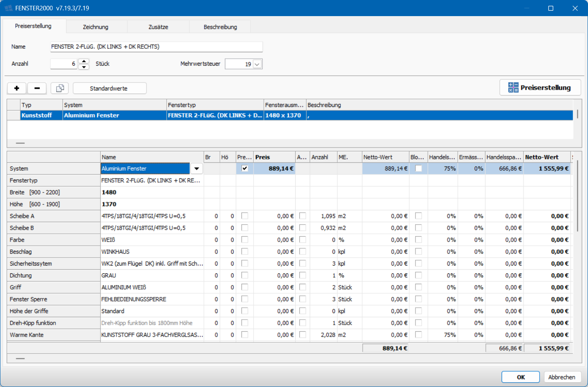Click the Abbrechen button
The width and height of the screenshot is (588, 387).
[x=562, y=377]
